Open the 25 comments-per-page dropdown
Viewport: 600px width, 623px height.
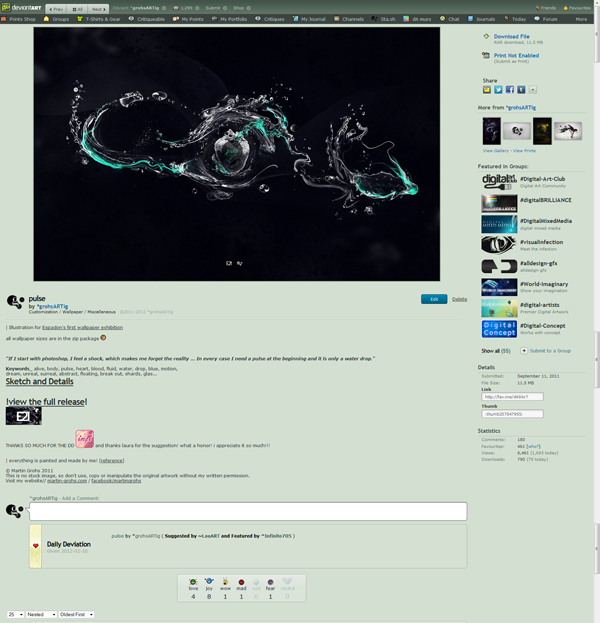coord(15,614)
